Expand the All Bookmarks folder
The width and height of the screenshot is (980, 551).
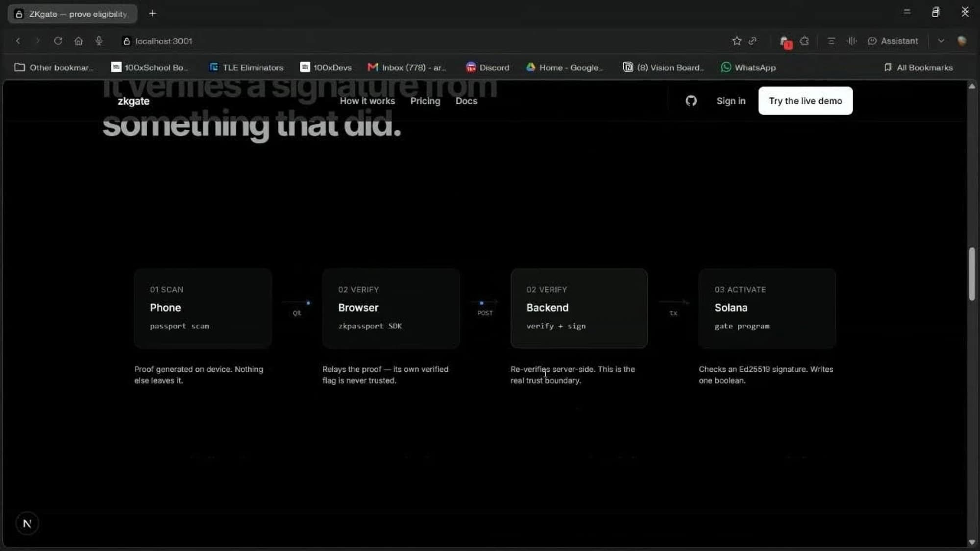point(918,68)
